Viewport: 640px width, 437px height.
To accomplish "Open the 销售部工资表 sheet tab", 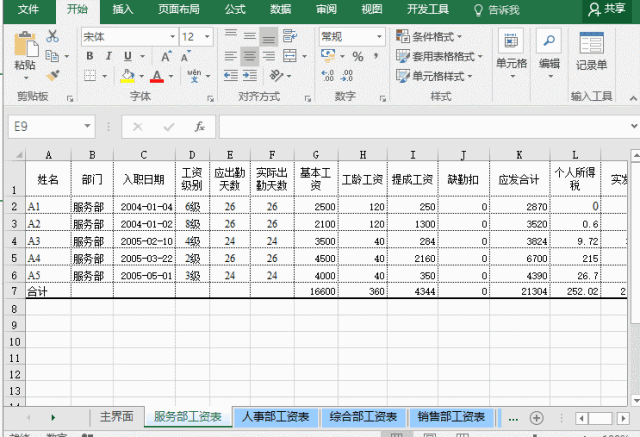I will coord(451,417).
